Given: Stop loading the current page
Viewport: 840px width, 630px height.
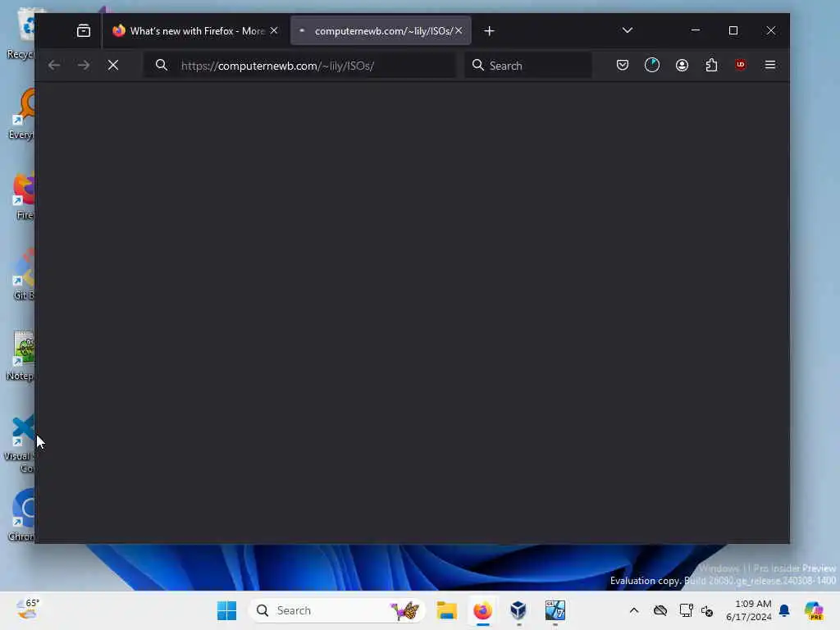Looking at the screenshot, I should (113, 66).
